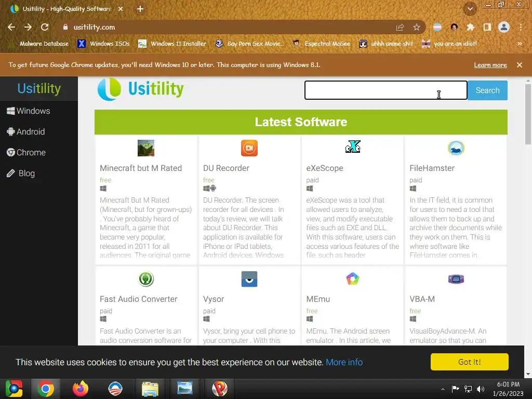This screenshot has width=532, height=399.
Task: Show hidden tray icons arrow
Action: [443, 389]
